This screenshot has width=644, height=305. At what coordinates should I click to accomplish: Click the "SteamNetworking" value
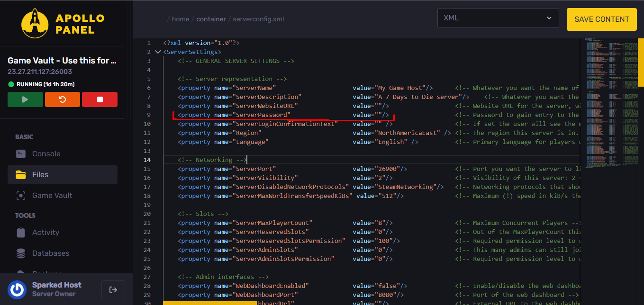click(406, 187)
